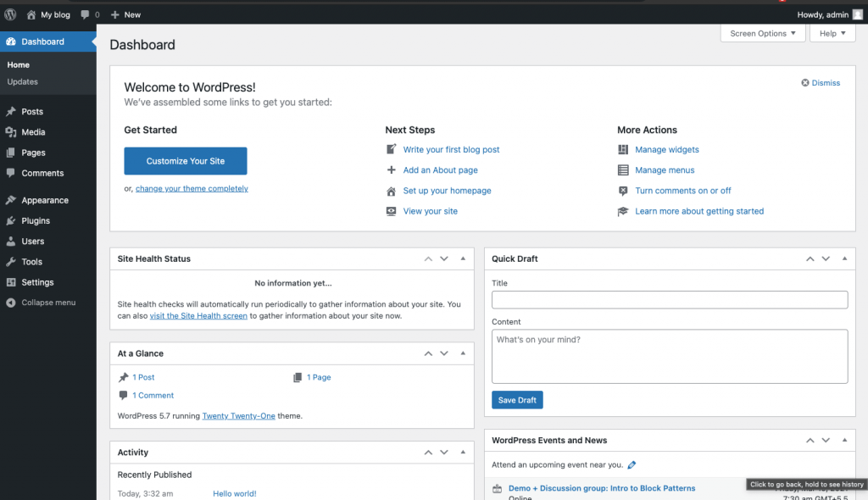
Task: Click pencil icon beside first blog post
Action: [391, 149]
